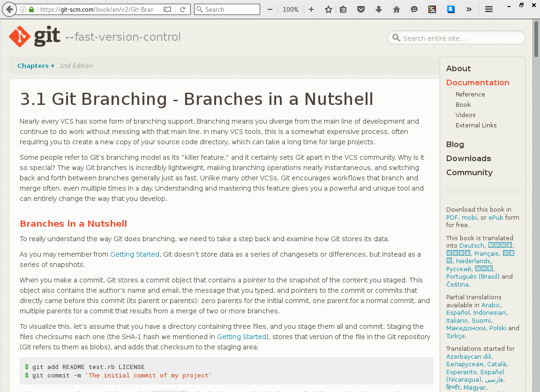Go back with the browser back arrow
The height and width of the screenshot is (392, 540).
(x=9, y=9)
